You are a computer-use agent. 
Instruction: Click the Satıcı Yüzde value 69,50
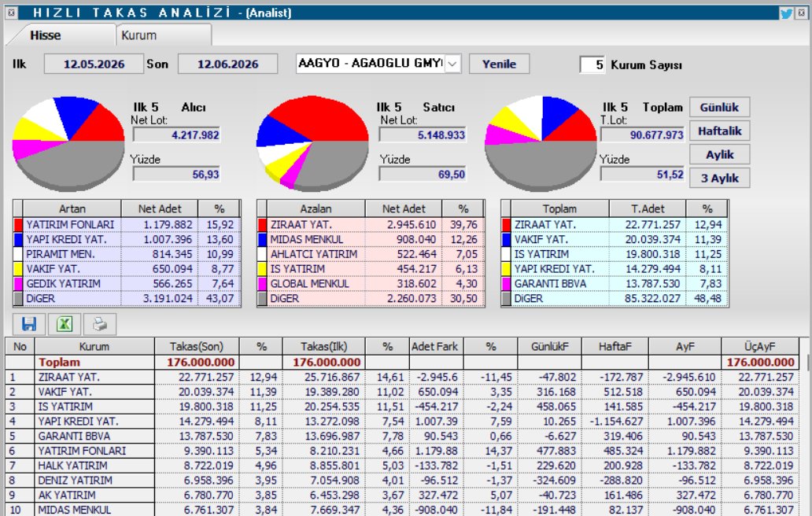click(x=423, y=175)
